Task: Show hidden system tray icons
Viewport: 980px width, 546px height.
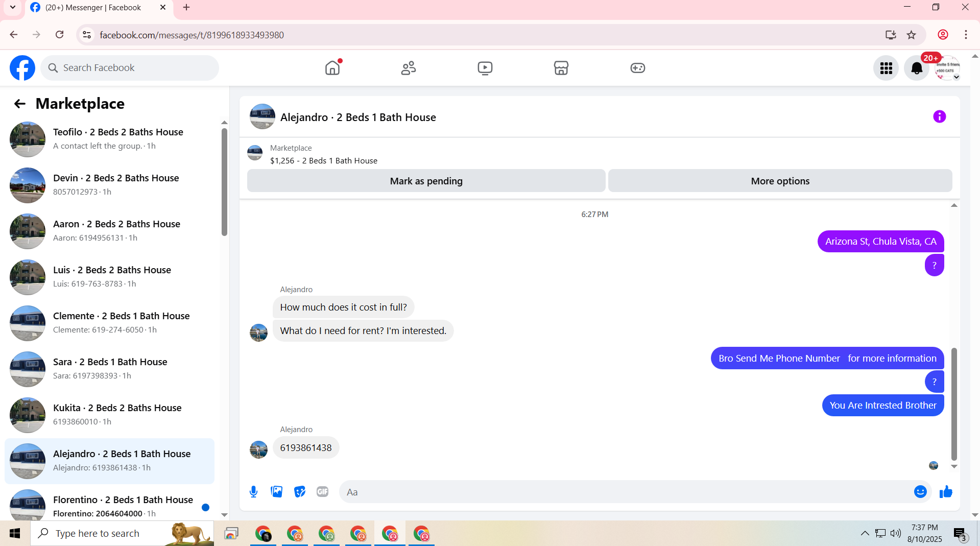Action: point(865,533)
